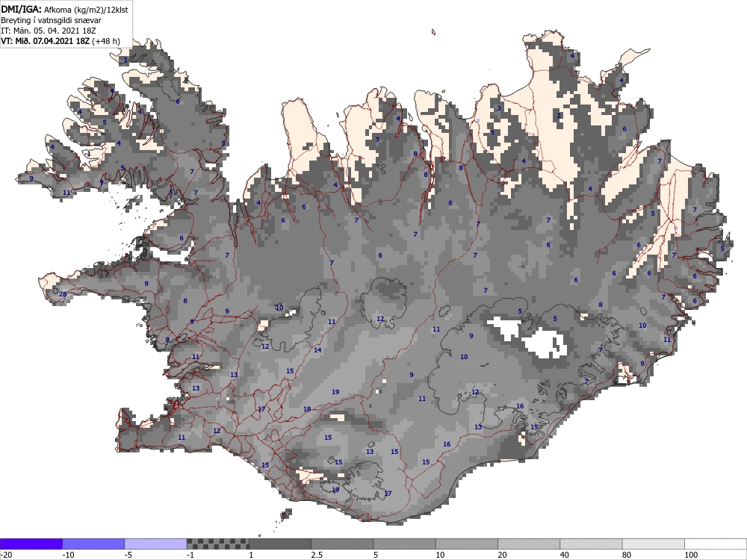747x560 pixels.
Task: Click the dark violet -20 to -10 legend swatch
Action: [x=31, y=544]
